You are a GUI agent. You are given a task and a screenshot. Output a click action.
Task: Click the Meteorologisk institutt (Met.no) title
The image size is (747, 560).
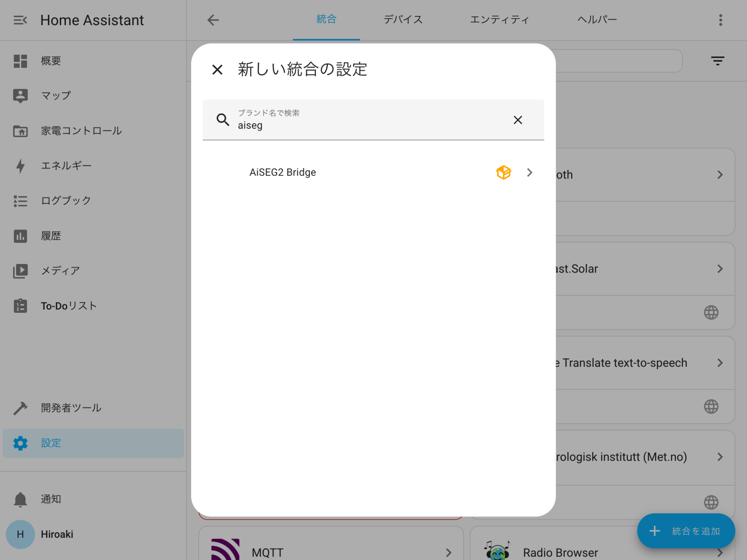[622, 457]
